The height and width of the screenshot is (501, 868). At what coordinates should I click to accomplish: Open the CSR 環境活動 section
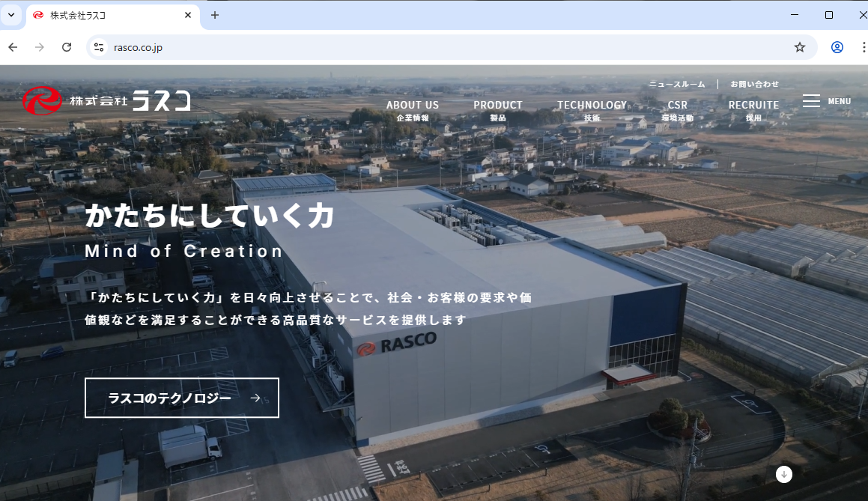tap(677, 109)
